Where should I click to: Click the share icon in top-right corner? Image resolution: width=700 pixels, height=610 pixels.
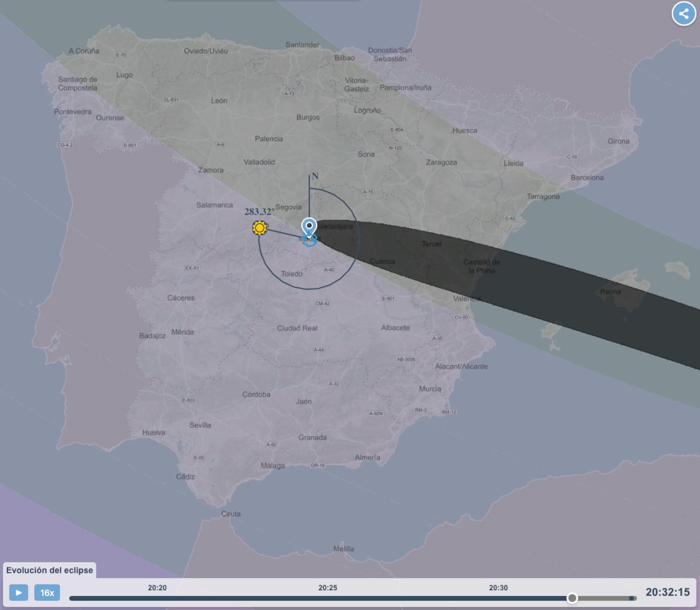[x=683, y=13]
